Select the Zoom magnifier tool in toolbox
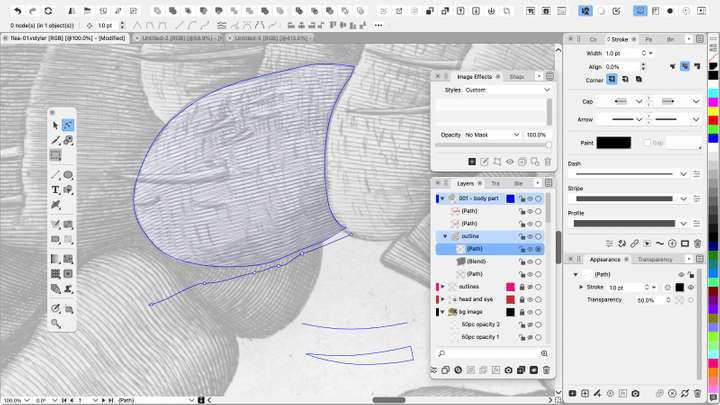720x405 pixels. tap(56, 324)
